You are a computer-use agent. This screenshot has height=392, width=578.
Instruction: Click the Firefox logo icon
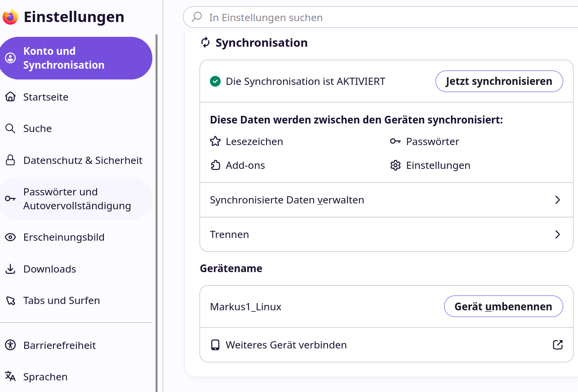[10, 17]
